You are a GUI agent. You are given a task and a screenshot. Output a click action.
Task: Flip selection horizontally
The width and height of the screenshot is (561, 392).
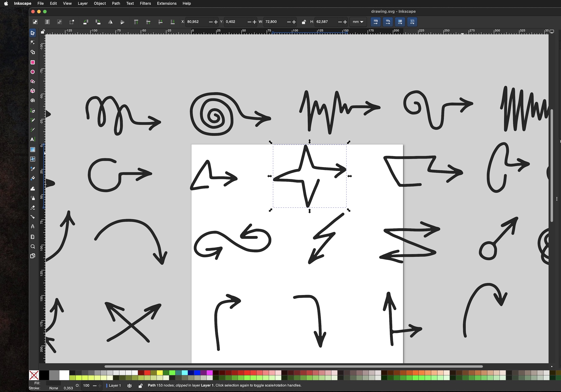110,22
